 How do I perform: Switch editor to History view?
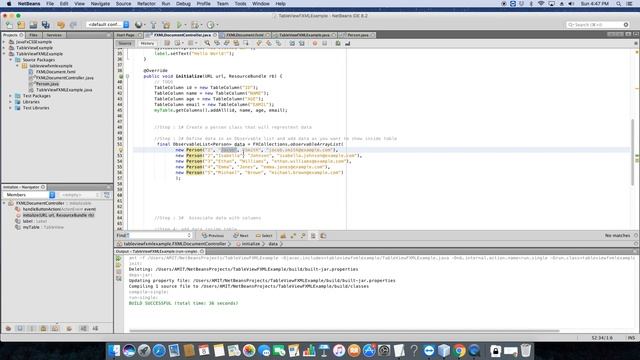coord(147,43)
